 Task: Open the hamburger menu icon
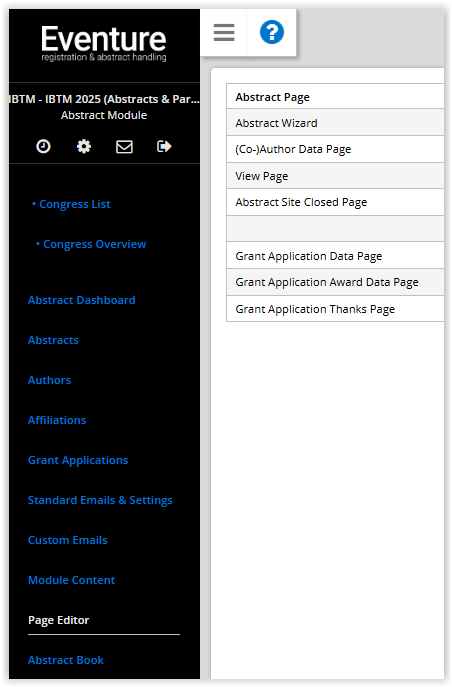(224, 33)
